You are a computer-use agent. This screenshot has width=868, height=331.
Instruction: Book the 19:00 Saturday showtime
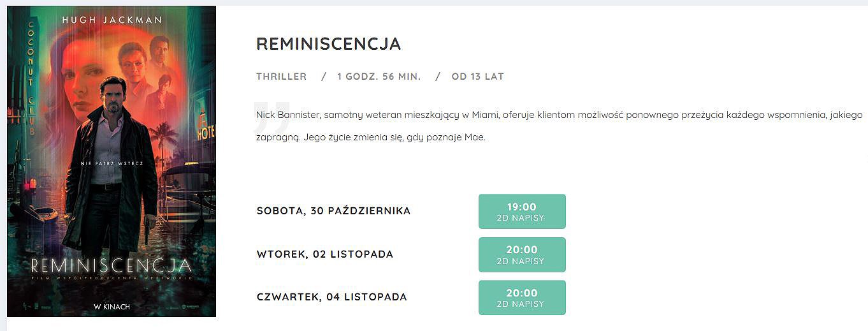521,211
